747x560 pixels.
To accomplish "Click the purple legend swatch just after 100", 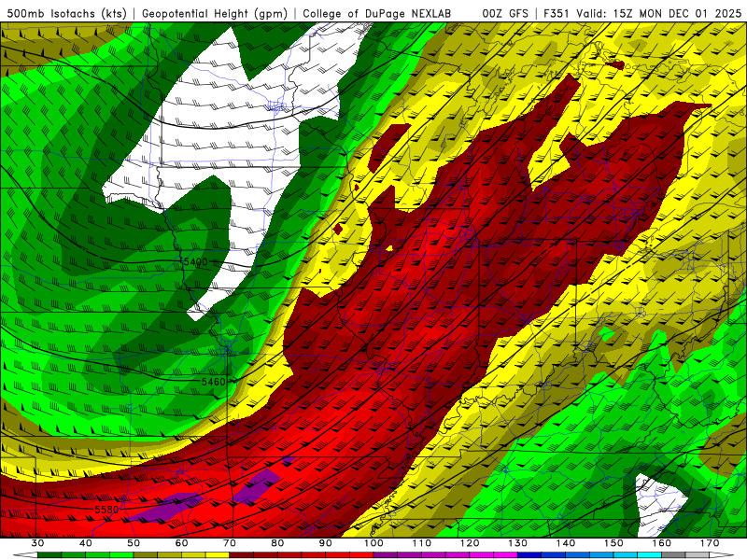I will click(386, 555).
